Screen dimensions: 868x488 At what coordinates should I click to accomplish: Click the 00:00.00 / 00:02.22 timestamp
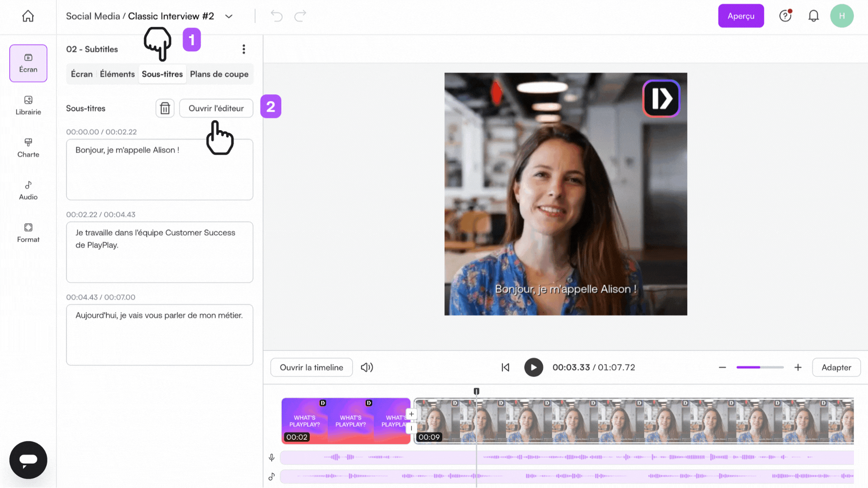pos(101,132)
